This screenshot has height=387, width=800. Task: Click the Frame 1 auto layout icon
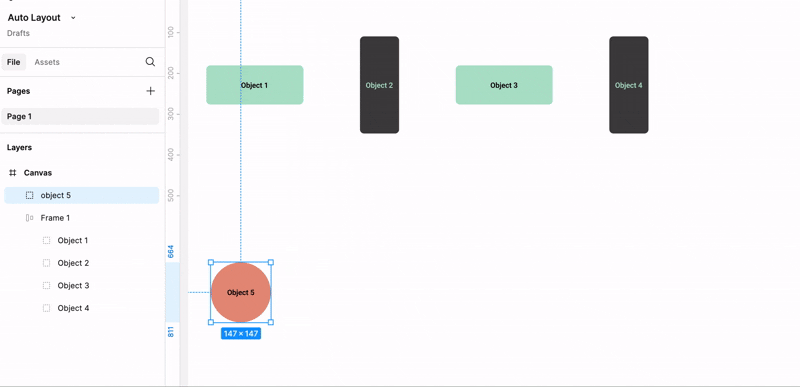[30, 218]
